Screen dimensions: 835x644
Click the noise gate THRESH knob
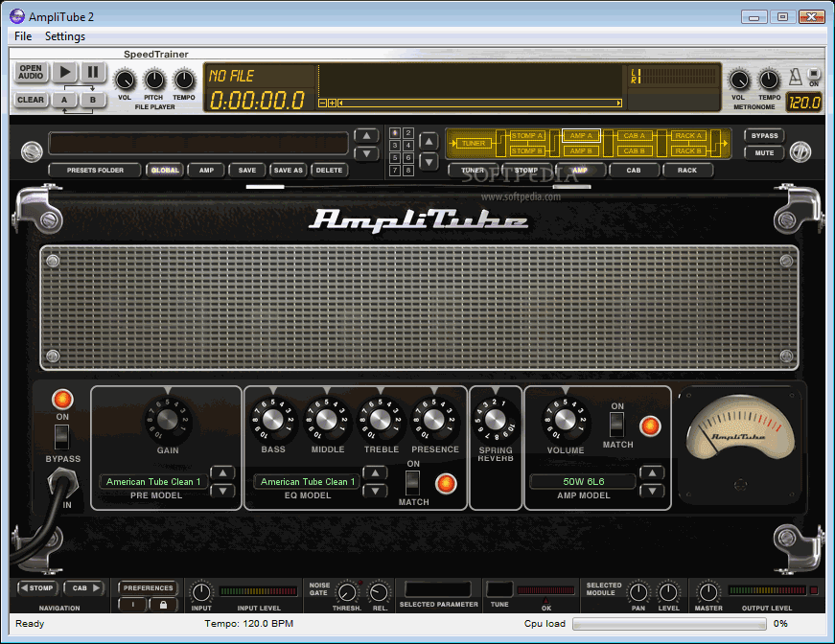click(347, 592)
